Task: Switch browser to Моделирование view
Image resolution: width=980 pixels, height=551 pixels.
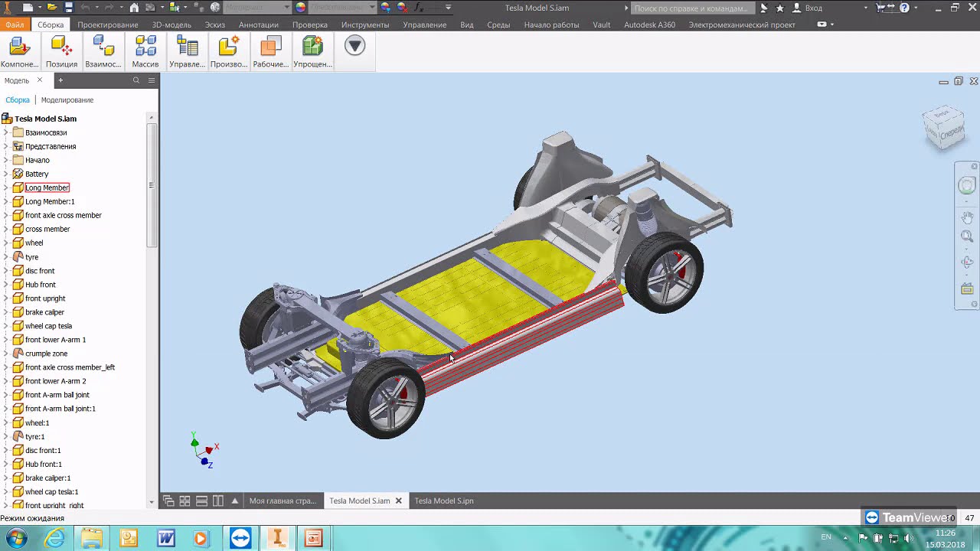Action: coord(67,99)
